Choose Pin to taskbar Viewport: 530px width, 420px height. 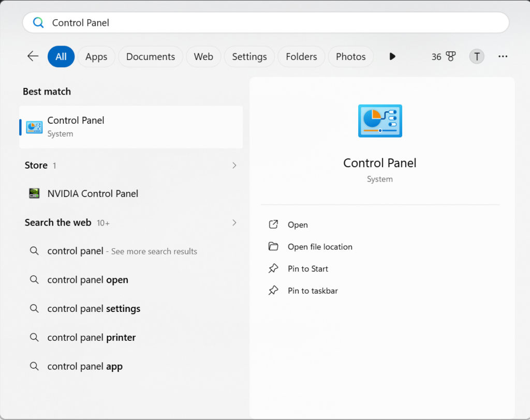pos(313,291)
